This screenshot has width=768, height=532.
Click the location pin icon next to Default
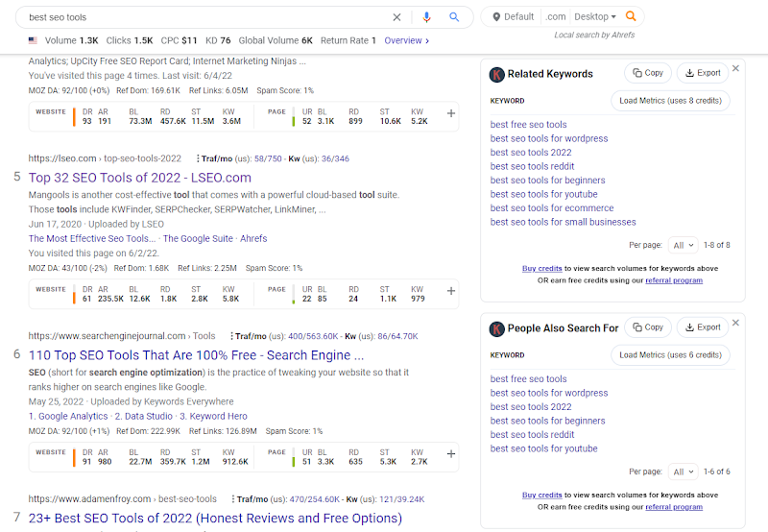coord(496,17)
